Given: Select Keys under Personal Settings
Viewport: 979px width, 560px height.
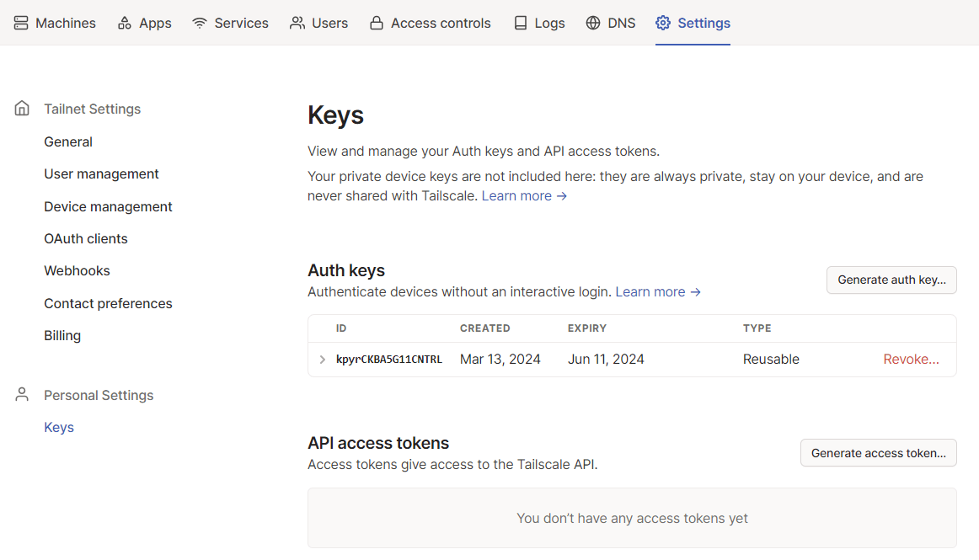Looking at the screenshot, I should [x=59, y=427].
